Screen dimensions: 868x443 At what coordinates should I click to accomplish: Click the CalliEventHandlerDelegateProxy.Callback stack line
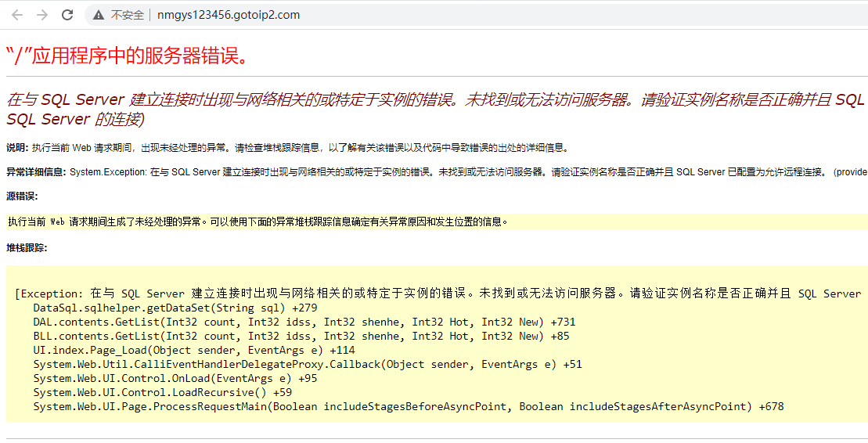coord(307,365)
